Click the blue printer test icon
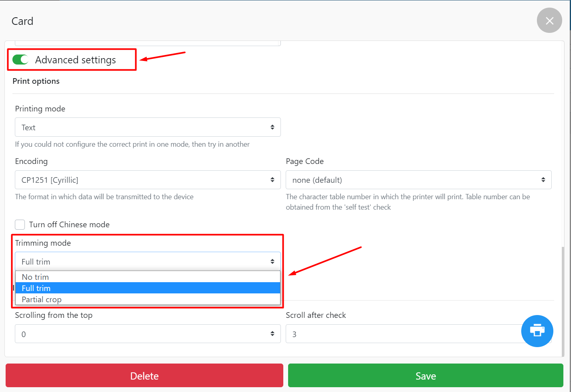The height and width of the screenshot is (392, 571). click(x=537, y=331)
